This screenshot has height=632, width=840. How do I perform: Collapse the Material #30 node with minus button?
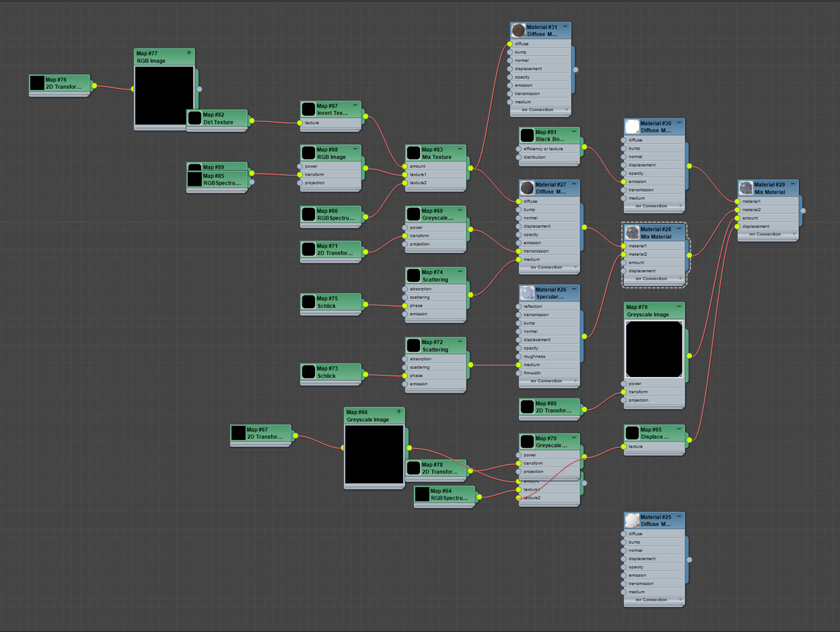tap(680, 123)
